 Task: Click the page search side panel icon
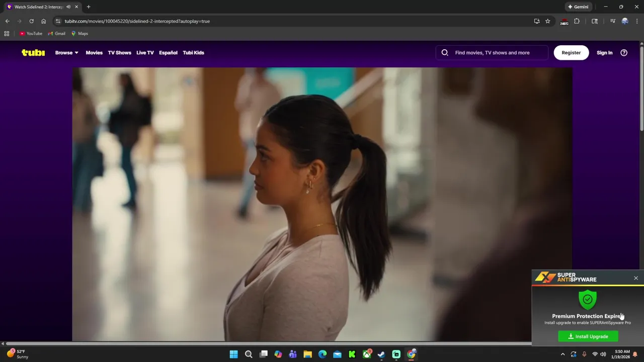point(595,21)
